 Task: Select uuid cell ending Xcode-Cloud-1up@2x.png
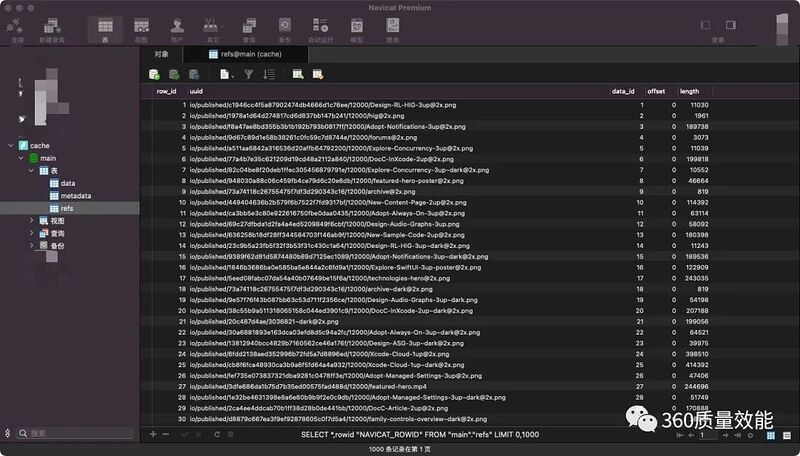(x=319, y=354)
